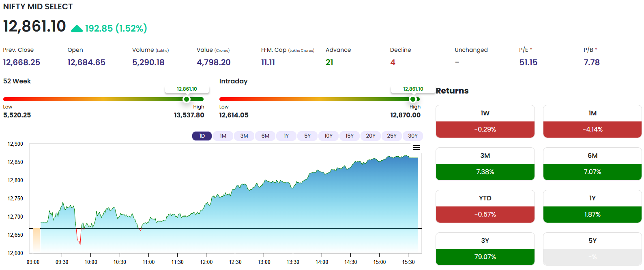Click the 12,600 price axis label
The height and width of the screenshot is (270, 644).
click(x=15, y=253)
